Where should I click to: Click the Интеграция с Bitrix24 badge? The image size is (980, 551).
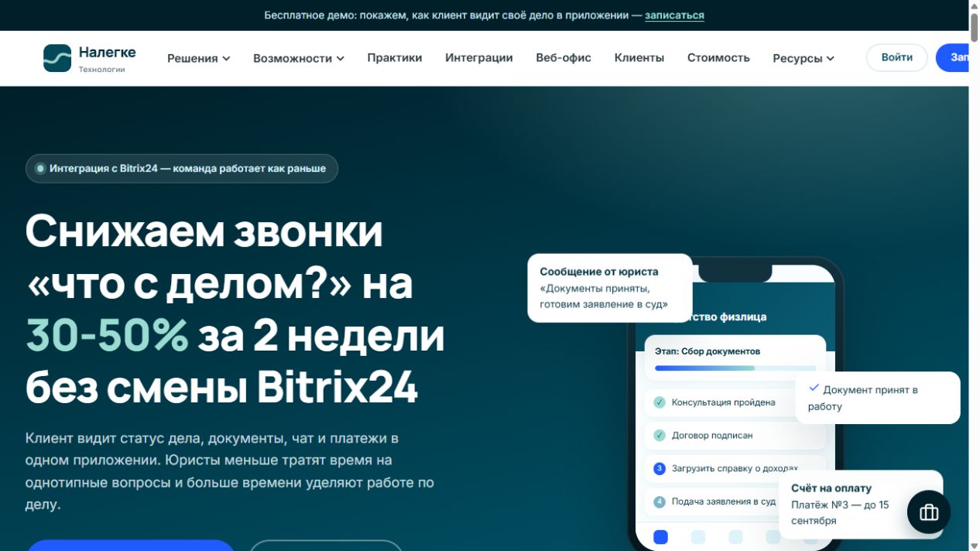click(x=182, y=169)
